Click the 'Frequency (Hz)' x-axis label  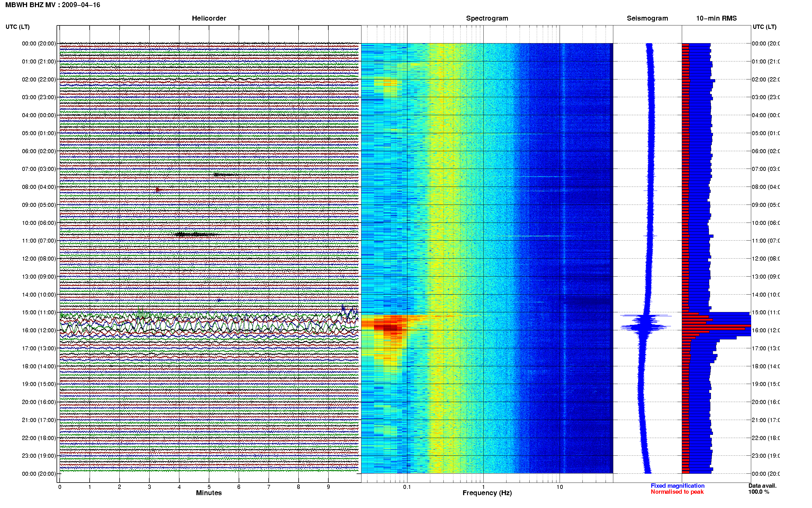tap(487, 493)
